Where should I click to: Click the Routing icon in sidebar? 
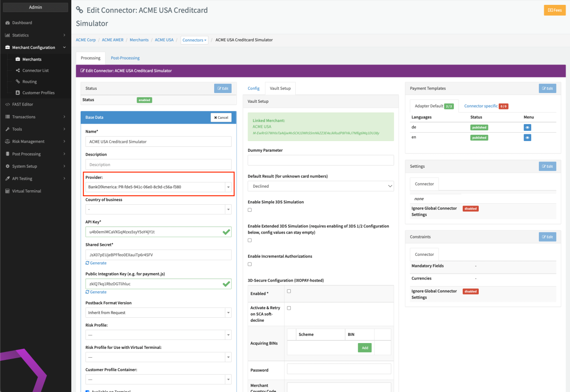(18, 82)
